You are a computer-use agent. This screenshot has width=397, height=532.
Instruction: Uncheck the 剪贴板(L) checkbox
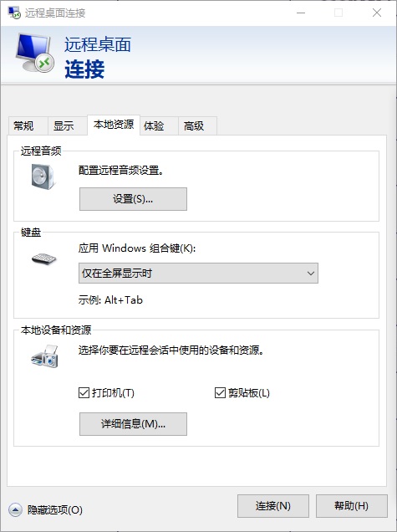[x=220, y=393]
